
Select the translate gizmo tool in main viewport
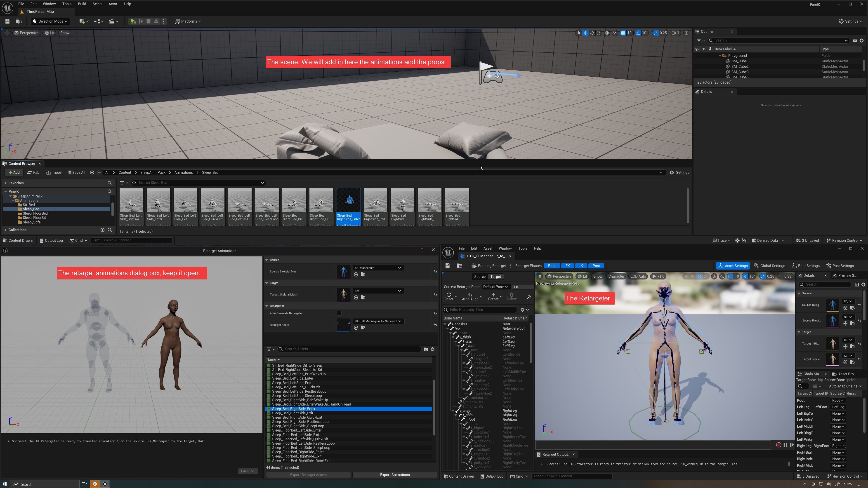(x=586, y=33)
